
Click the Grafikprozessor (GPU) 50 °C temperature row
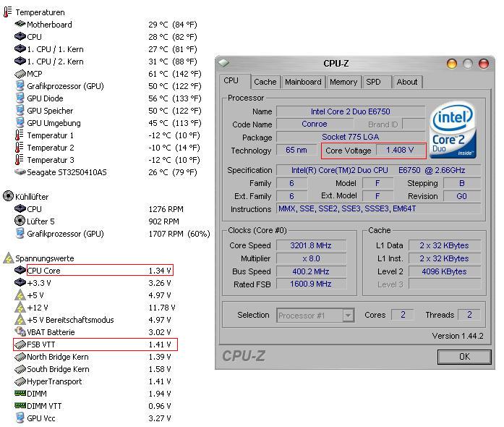point(108,86)
